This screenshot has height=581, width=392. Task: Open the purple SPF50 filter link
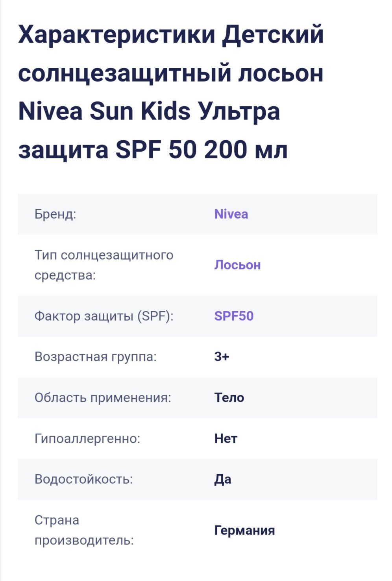pyautogui.click(x=234, y=316)
